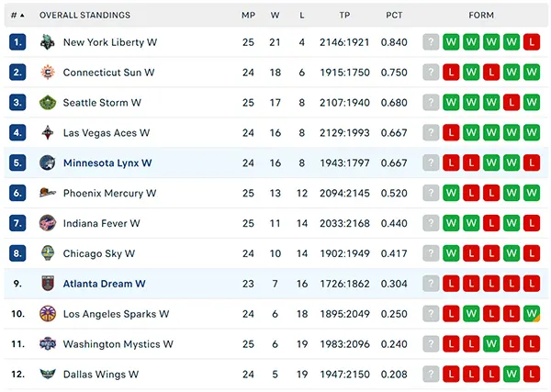Click Los Angeles Sparks' latest green W badge
Screen dimensions: 551x392
click(x=532, y=314)
